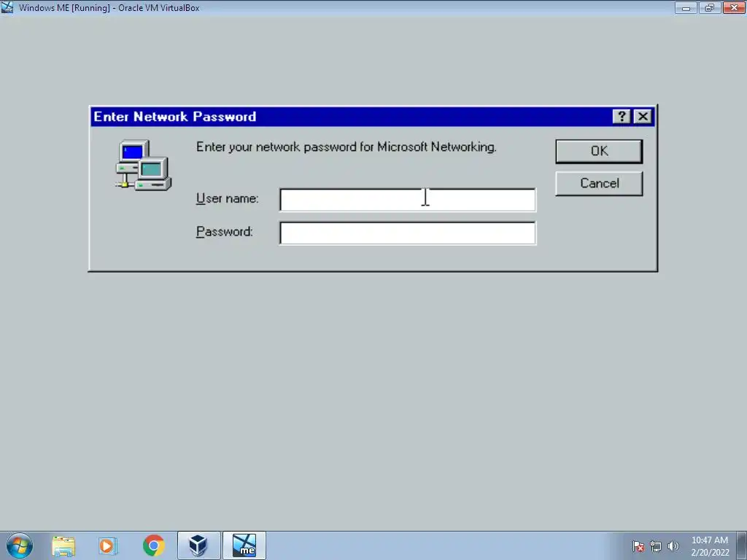Open the Action Center flag tray icon

pyautogui.click(x=638, y=546)
